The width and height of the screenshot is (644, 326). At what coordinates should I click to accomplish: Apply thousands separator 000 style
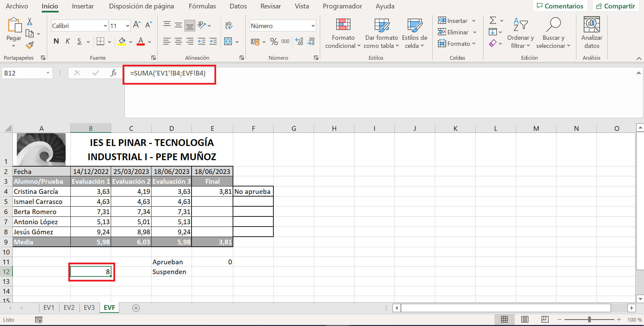(x=285, y=41)
